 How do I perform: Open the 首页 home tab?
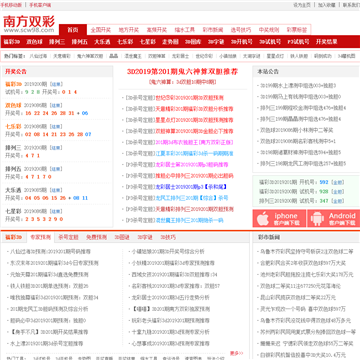coord(73,30)
